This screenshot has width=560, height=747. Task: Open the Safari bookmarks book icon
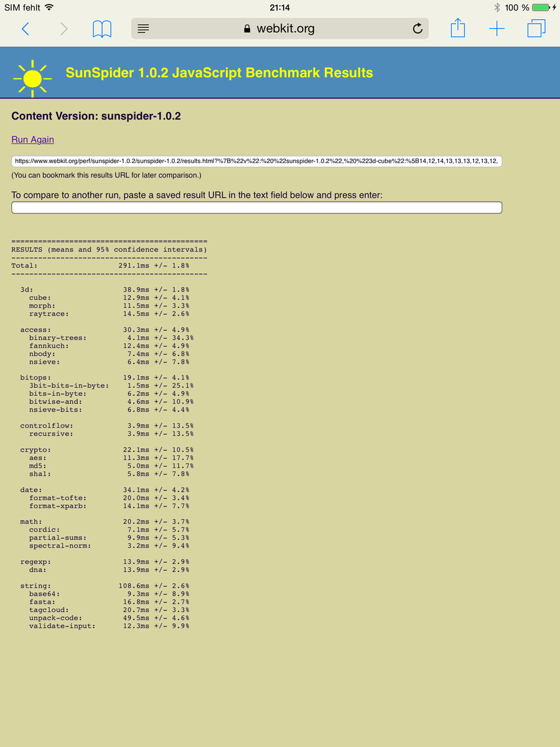102,29
